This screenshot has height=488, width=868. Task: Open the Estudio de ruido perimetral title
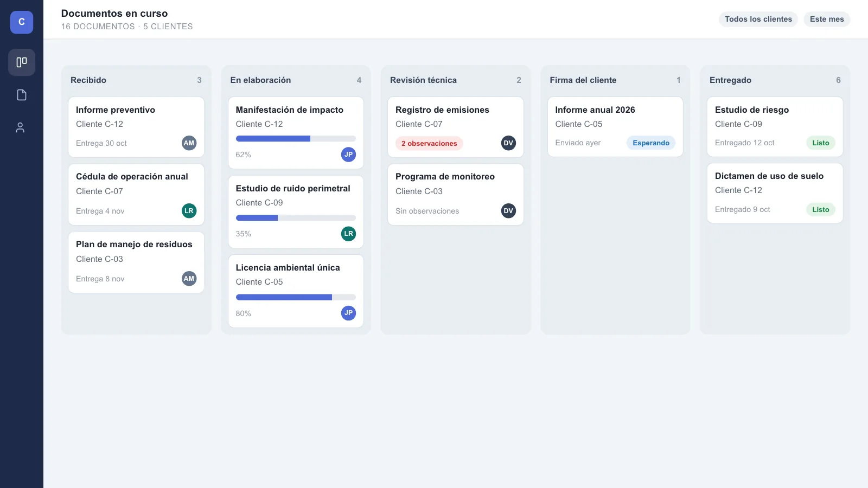(x=293, y=188)
